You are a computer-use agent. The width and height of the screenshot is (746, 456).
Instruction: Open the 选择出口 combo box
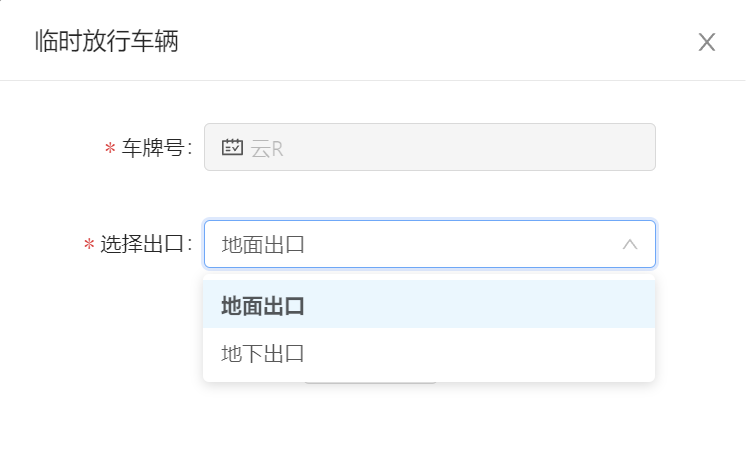[430, 244]
